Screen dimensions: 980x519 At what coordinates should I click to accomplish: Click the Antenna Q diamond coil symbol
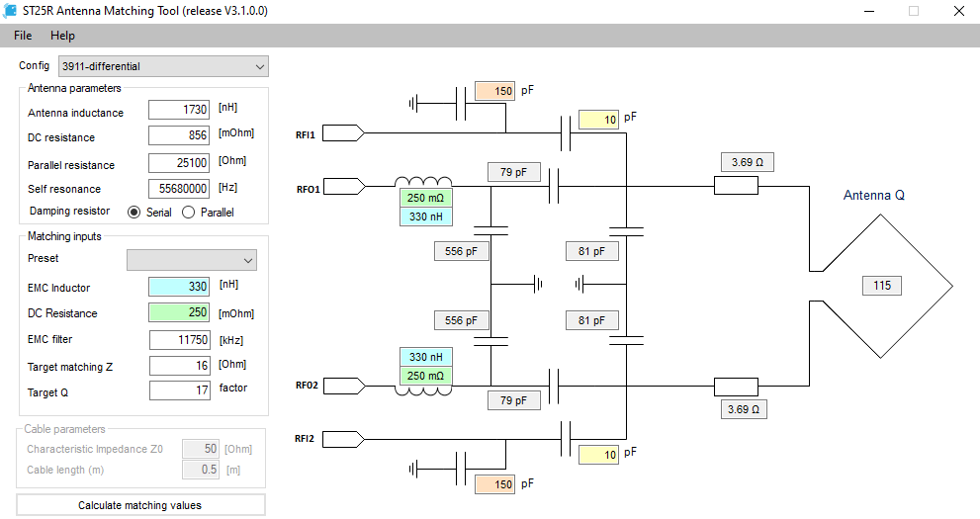click(x=881, y=286)
